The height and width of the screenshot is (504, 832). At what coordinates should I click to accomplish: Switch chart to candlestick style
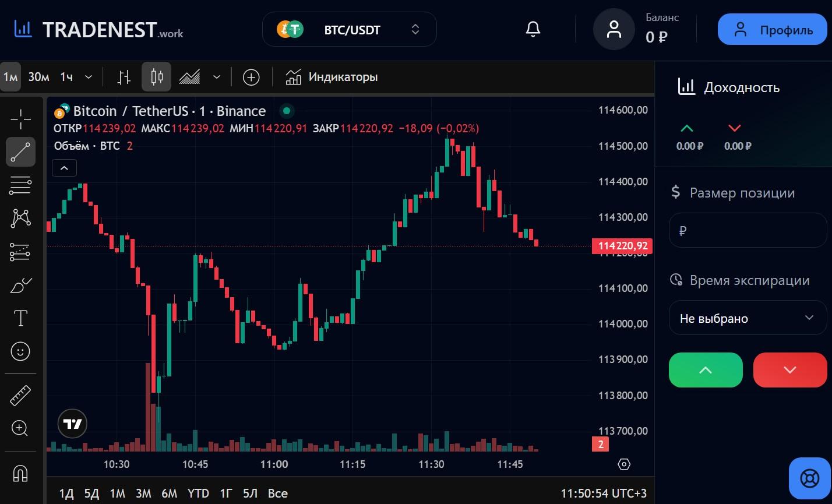156,77
